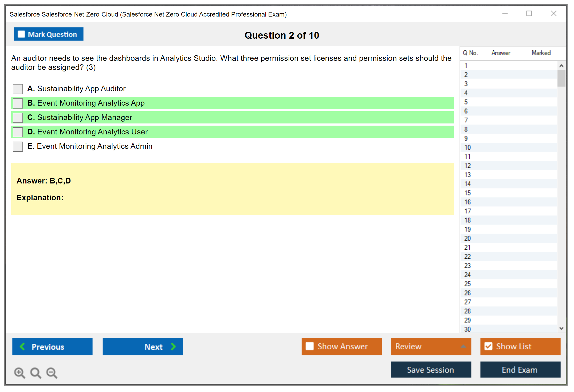Viewport: 574px width, 392px height.
Task: Click the End Exam button
Action: point(520,370)
